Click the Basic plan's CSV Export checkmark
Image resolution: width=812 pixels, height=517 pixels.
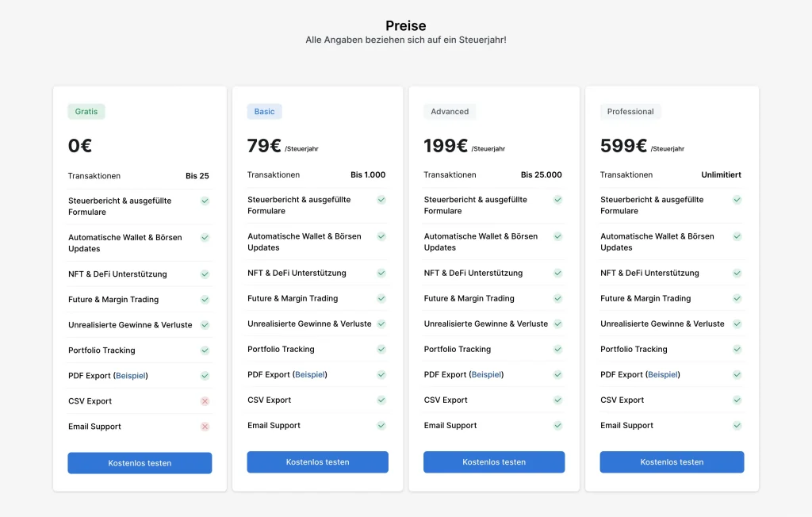(381, 400)
